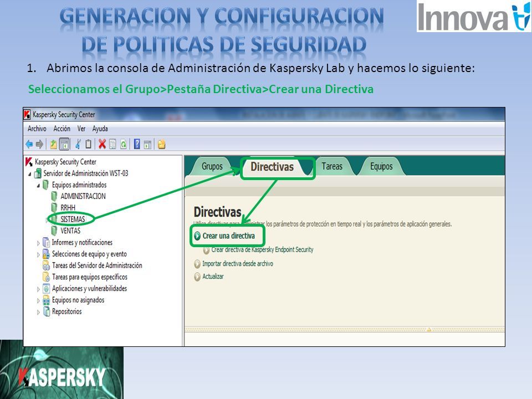Click the green Refresh page icon
Screen dimensions: 532x399
(x=124, y=144)
